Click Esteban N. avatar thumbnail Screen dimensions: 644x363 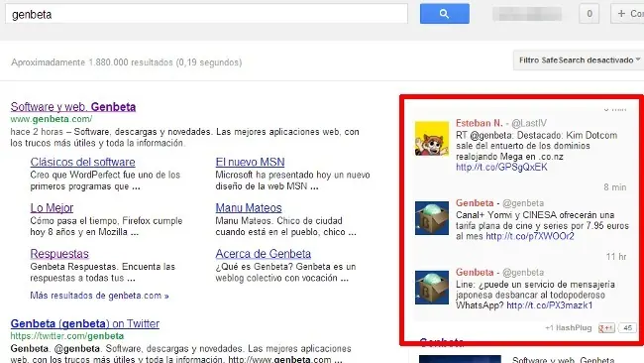click(x=432, y=138)
